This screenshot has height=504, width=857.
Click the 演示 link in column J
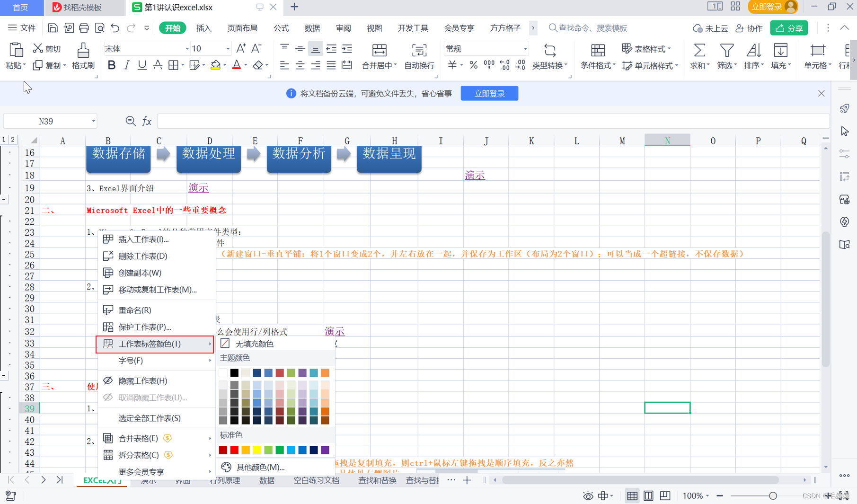(475, 175)
